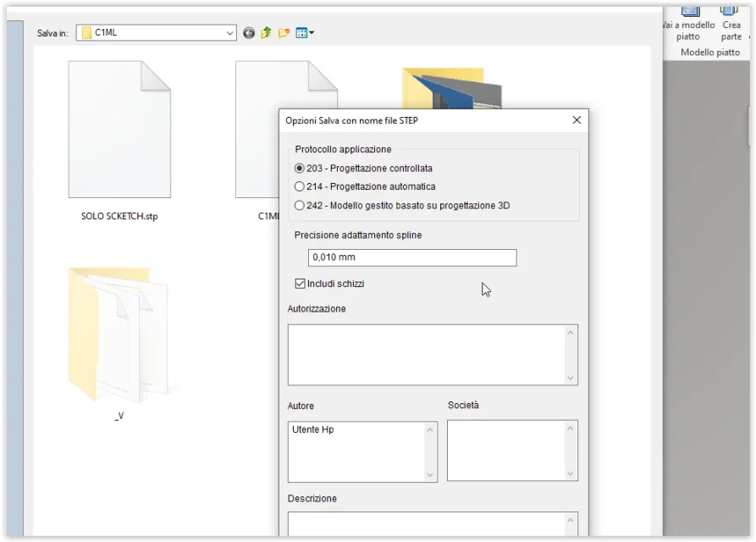The height and width of the screenshot is (542, 756).
Task: Click the spline precision 0,010 mm field
Action: tap(412, 257)
